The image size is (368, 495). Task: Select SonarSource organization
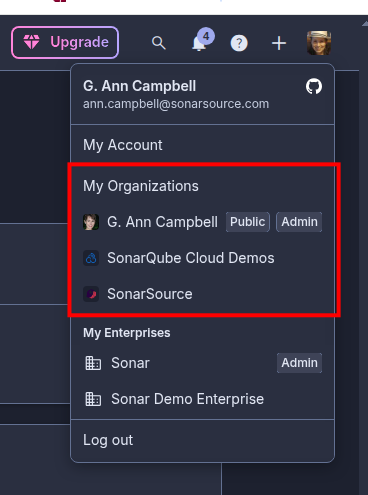(202, 294)
